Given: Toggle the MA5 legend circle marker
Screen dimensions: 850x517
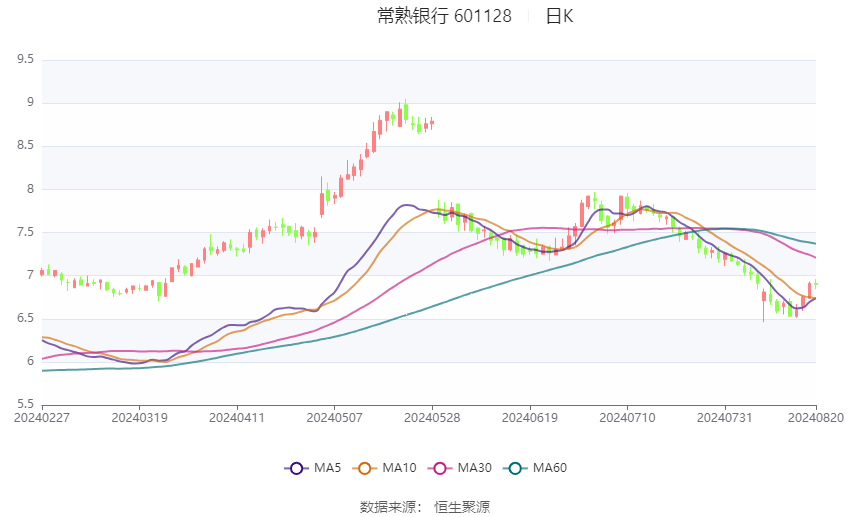Looking at the screenshot, I should point(296,468).
